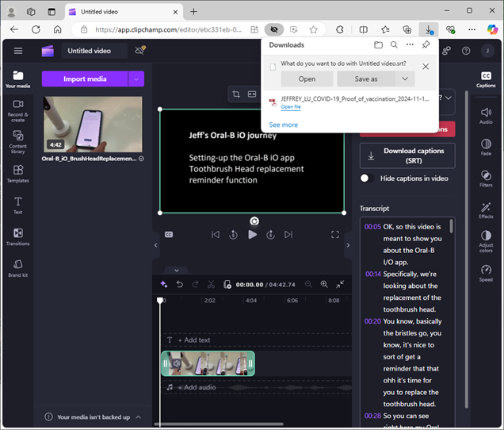Select the crop tool above preview
Viewport: 504px width, 430px height.
(236, 94)
